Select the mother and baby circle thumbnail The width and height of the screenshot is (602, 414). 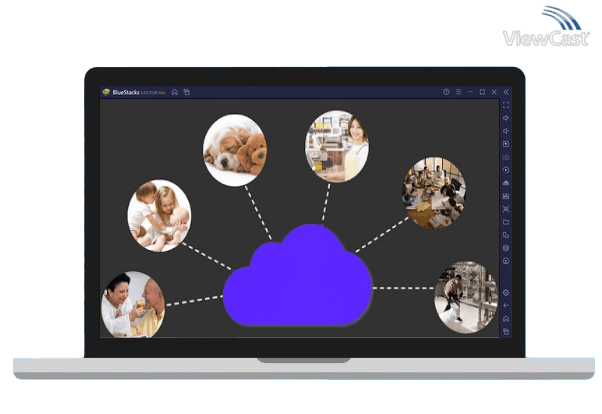pyautogui.click(x=159, y=215)
